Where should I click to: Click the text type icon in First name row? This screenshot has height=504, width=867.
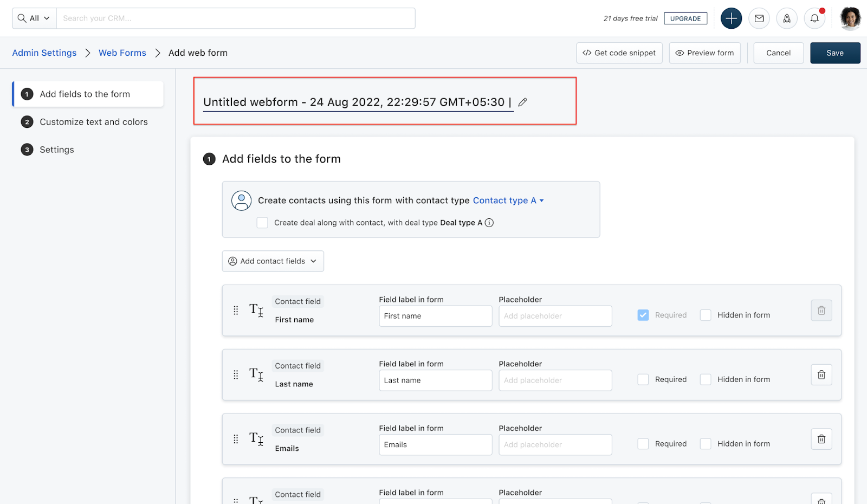[256, 310]
